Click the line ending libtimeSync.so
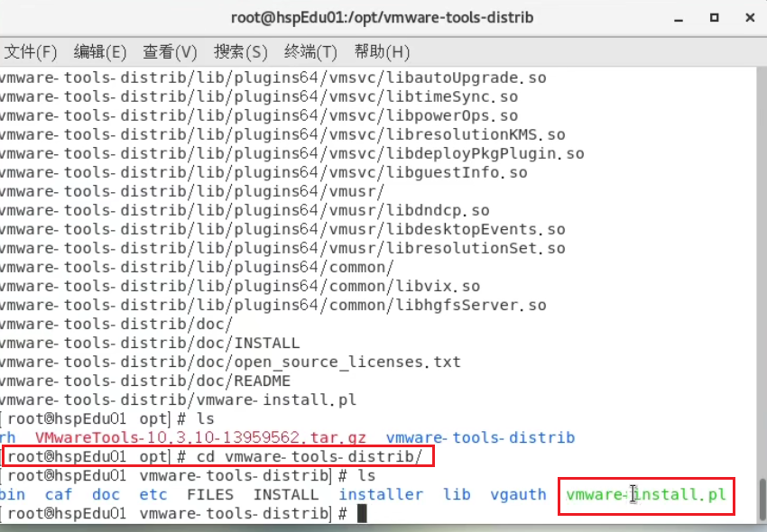This screenshot has height=532, width=767. pyautogui.click(x=259, y=96)
